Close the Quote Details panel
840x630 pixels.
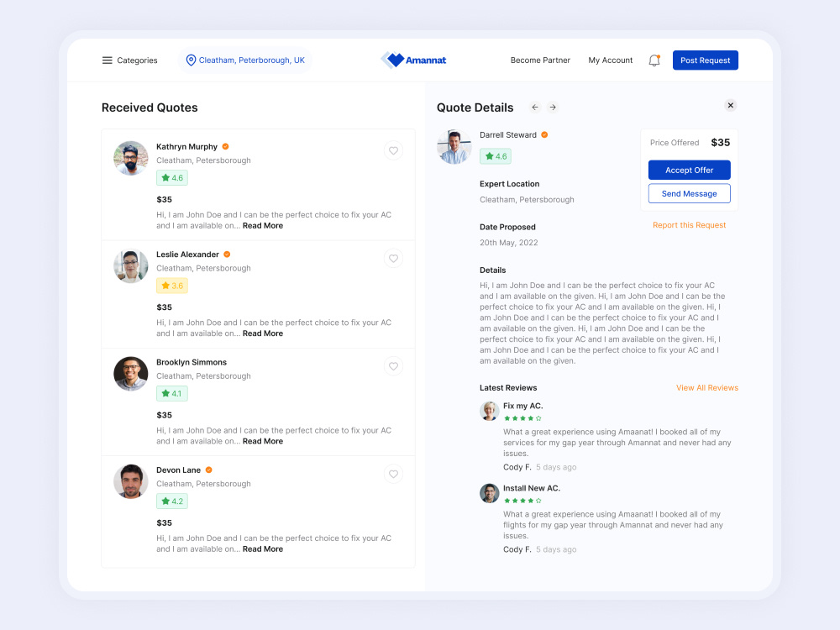(x=730, y=106)
